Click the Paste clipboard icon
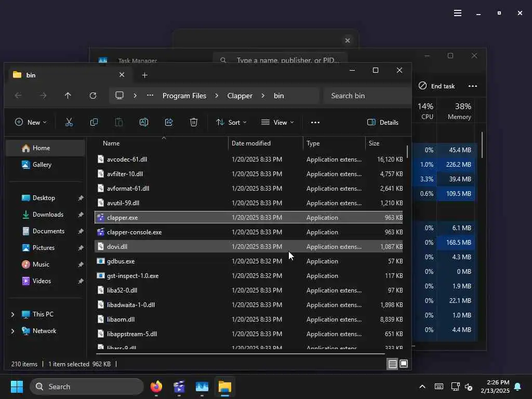532x399 pixels. [119, 122]
